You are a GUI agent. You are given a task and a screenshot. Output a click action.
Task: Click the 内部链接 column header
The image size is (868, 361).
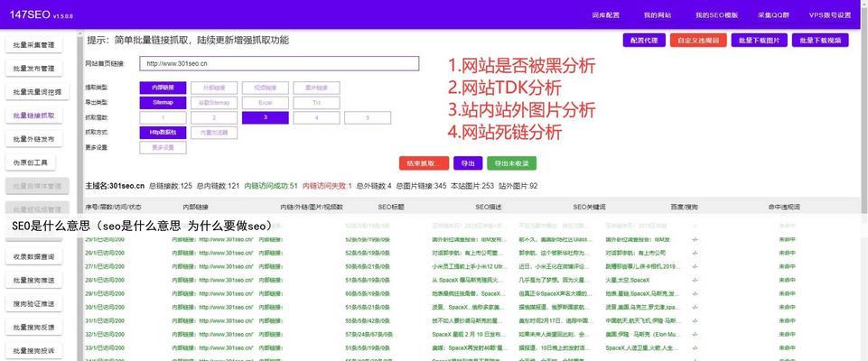195,207
